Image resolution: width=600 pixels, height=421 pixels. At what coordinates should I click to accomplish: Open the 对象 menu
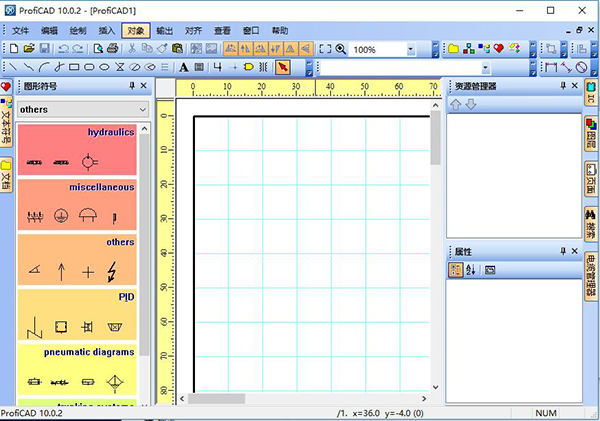(136, 31)
